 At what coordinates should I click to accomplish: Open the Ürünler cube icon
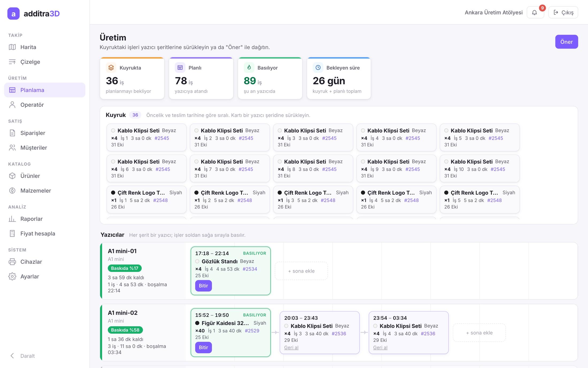point(12,176)
